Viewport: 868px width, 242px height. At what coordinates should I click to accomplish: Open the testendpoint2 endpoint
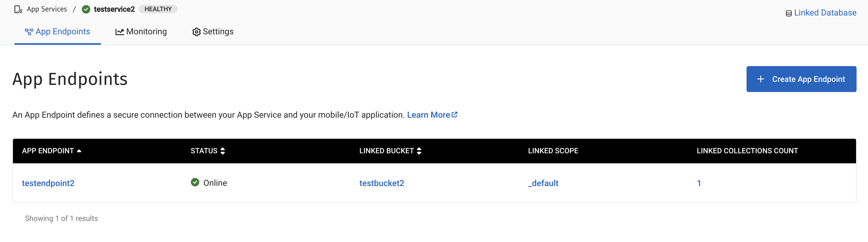[48, 183]
